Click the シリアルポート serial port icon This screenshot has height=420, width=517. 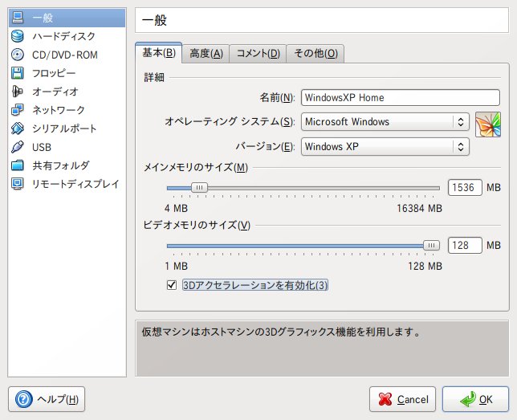click(x=18, y=128)
